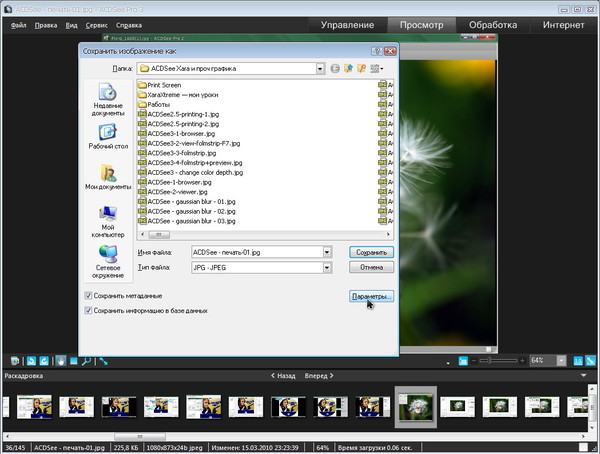Click the Имя файла input field
The width and height of the screenshot is (600, 454).
click(257, 252)
